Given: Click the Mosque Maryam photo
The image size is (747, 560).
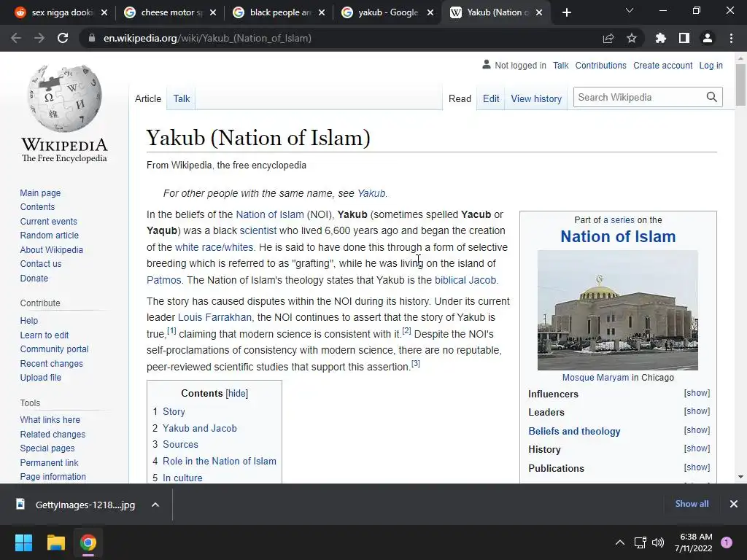Looking at the screenshot, I should pyautogui.click(x=618, y=310).
